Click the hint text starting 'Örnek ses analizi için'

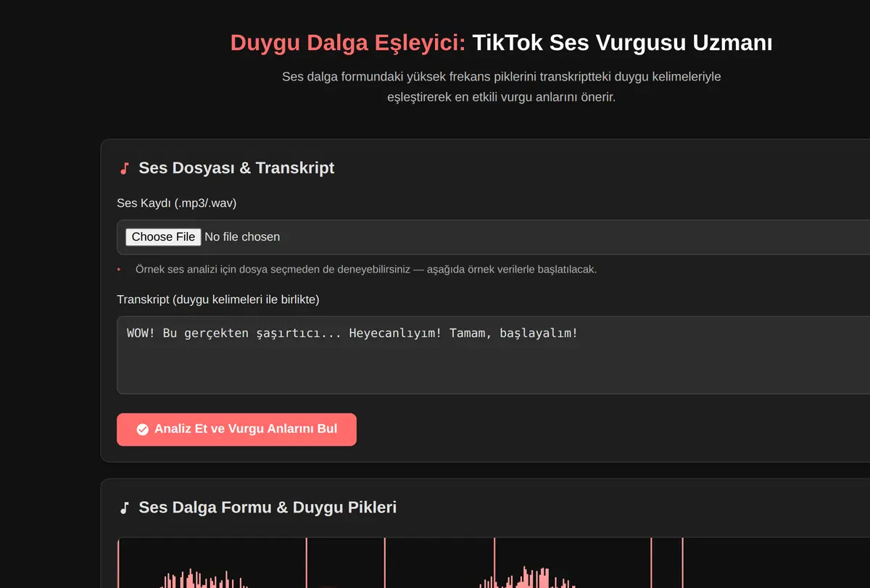(366, 270)
